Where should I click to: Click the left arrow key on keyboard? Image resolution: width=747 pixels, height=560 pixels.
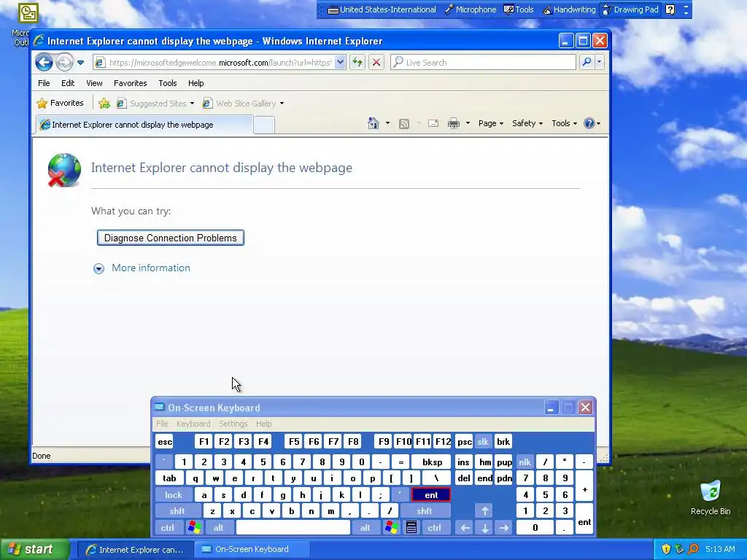[465, 528]
